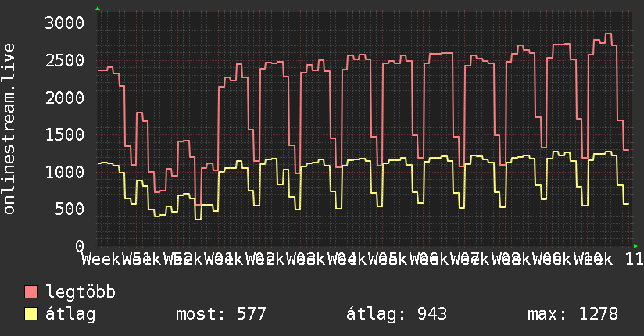Click the 1500 y-axis label
Viewport: 644px width, 336px height.
65,134
